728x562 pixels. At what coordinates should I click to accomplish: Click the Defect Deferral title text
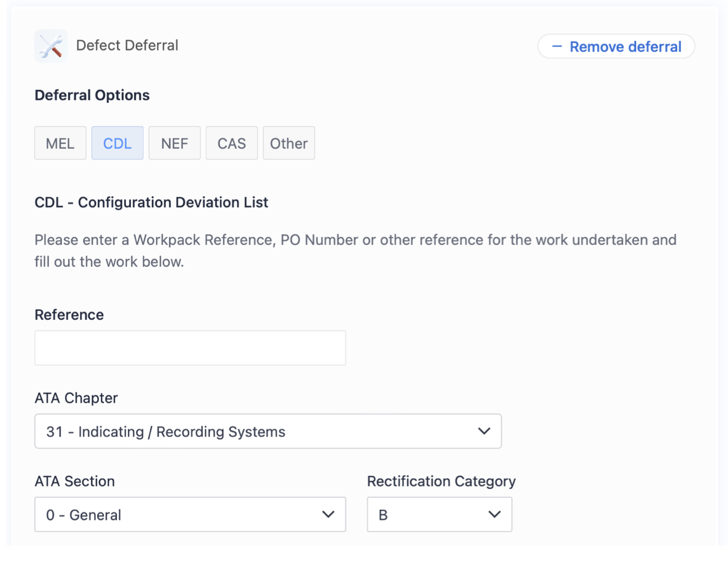tap(127, 46)
